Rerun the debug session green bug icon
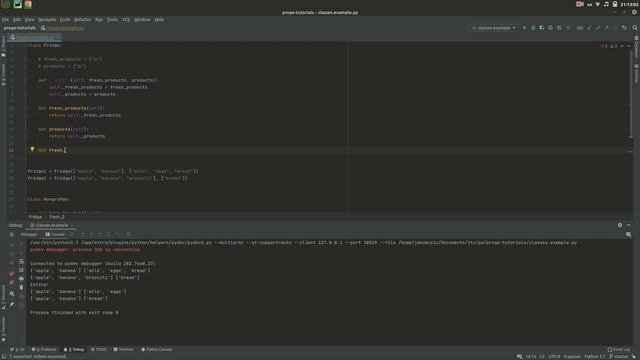 [11, 234]
